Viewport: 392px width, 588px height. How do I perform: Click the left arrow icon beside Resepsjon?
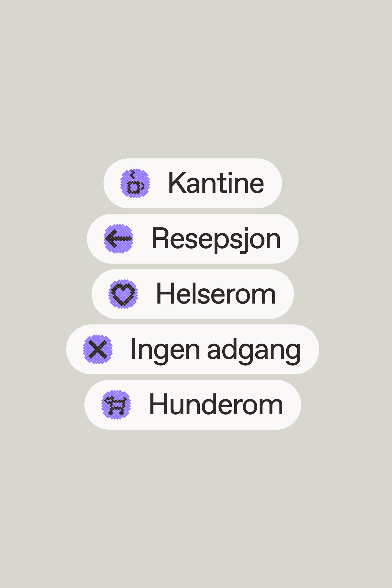coord(119,239)
